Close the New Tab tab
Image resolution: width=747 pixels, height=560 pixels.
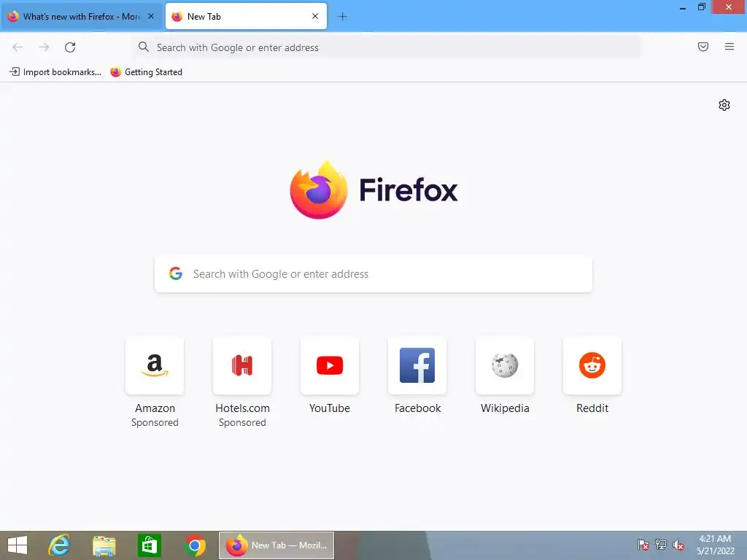click(x=315, y=16)
